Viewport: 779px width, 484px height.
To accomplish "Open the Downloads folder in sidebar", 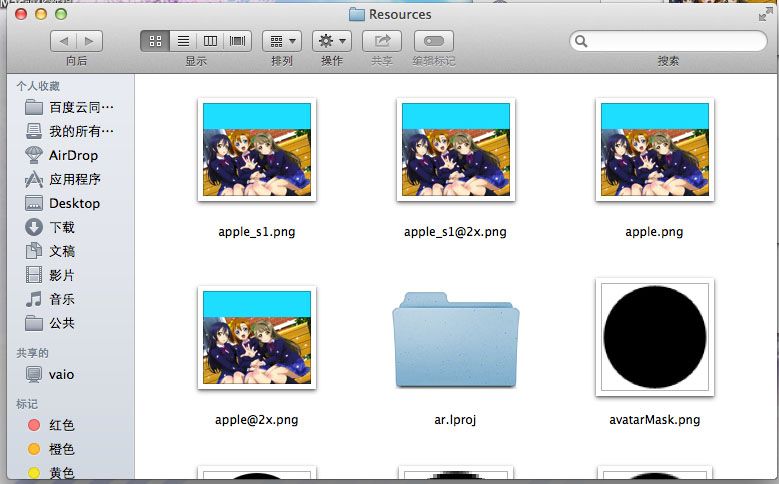I will click(62, 227).
